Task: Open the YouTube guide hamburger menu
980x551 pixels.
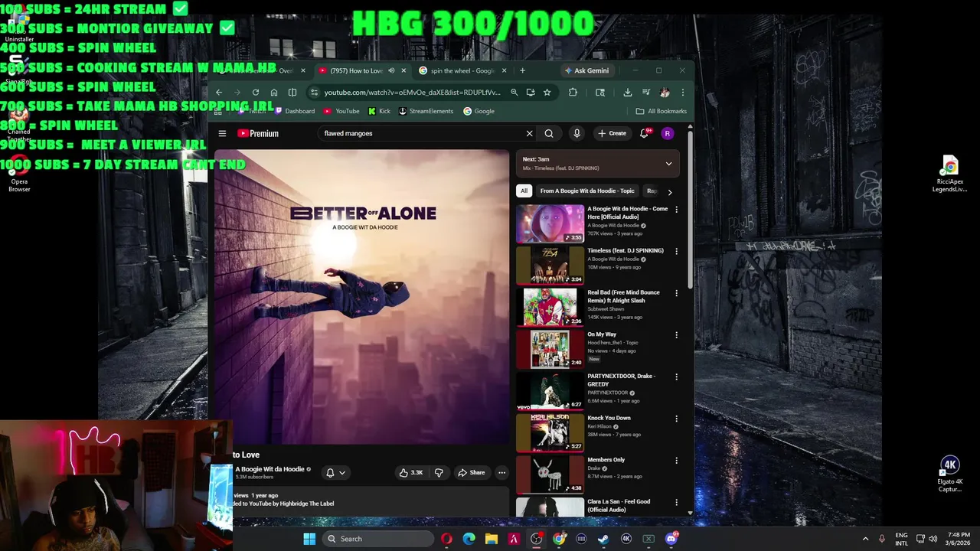Action: (222, 133)
